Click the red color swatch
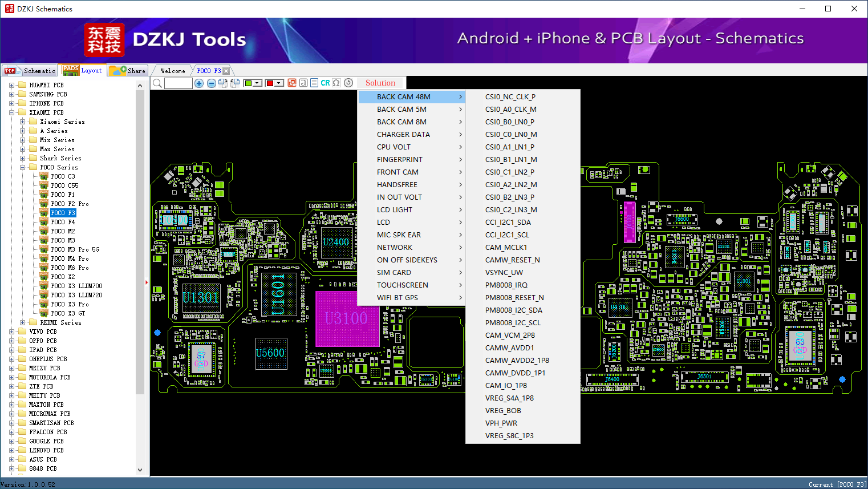Screen dimensions: 868x489 270,83
